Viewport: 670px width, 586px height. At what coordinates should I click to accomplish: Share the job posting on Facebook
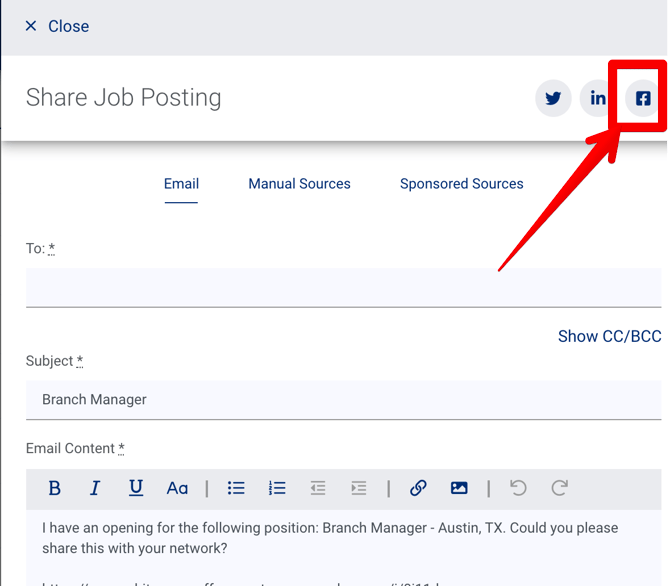tap(643, 99)
